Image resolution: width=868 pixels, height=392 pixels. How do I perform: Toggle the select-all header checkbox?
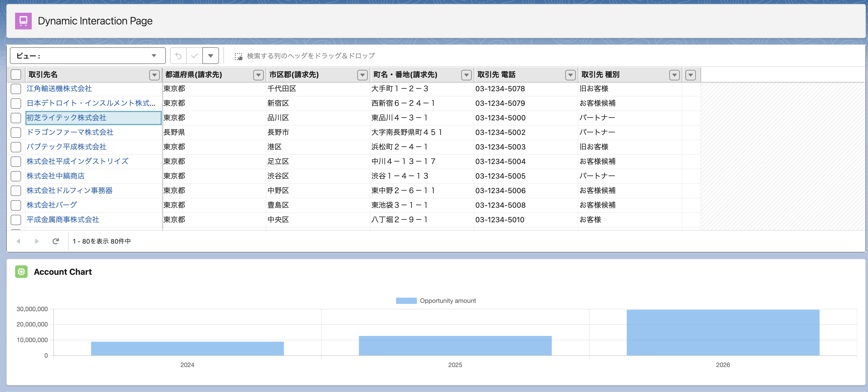16,75
